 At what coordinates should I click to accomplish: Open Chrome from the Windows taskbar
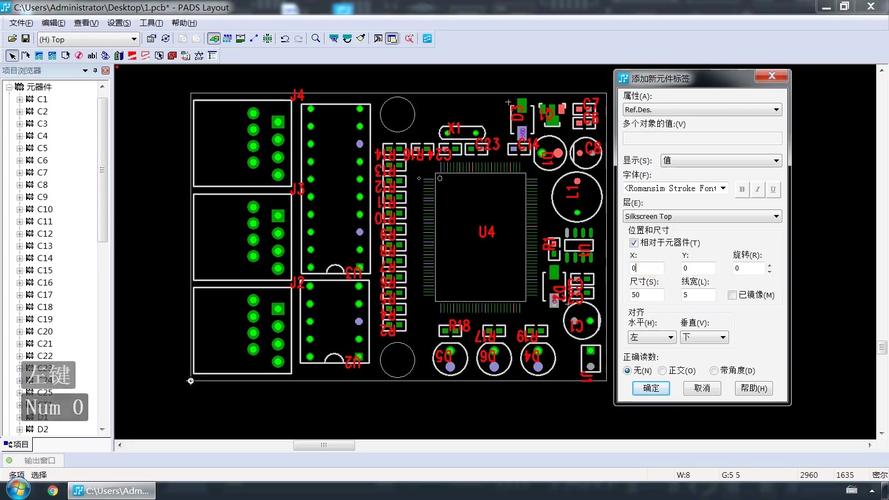pos(52,490)
